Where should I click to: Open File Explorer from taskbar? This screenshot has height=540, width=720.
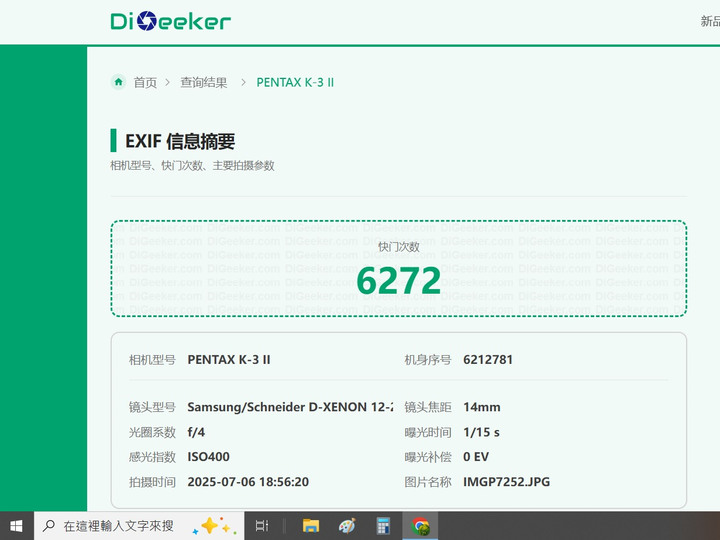point(311,526)
